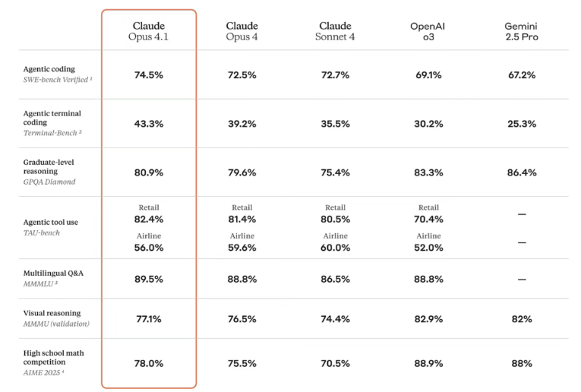Select the 43.3% Terminal-Bench score

click(149, 124)
